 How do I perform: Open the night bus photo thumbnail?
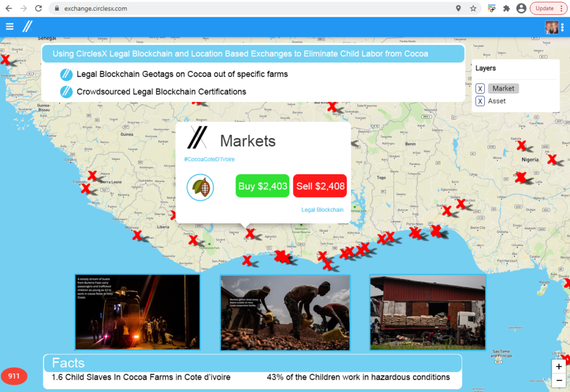137,312
